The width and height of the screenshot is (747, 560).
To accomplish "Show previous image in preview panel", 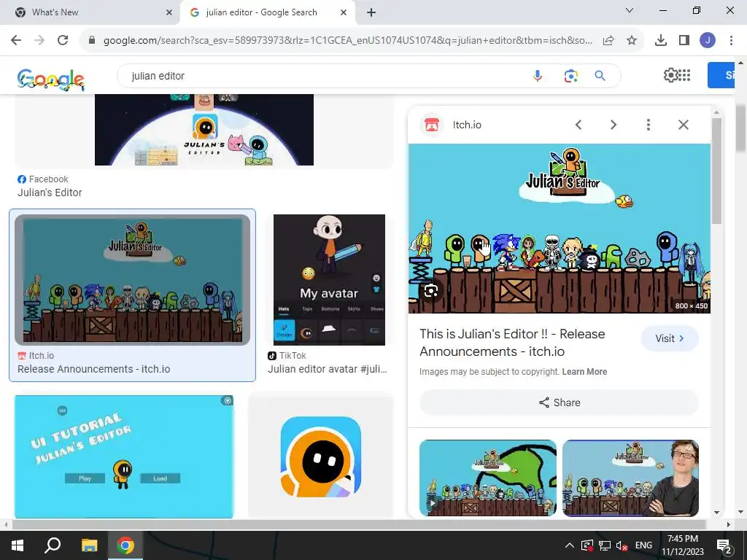I will pyautogui.click(x=578, y=125).
